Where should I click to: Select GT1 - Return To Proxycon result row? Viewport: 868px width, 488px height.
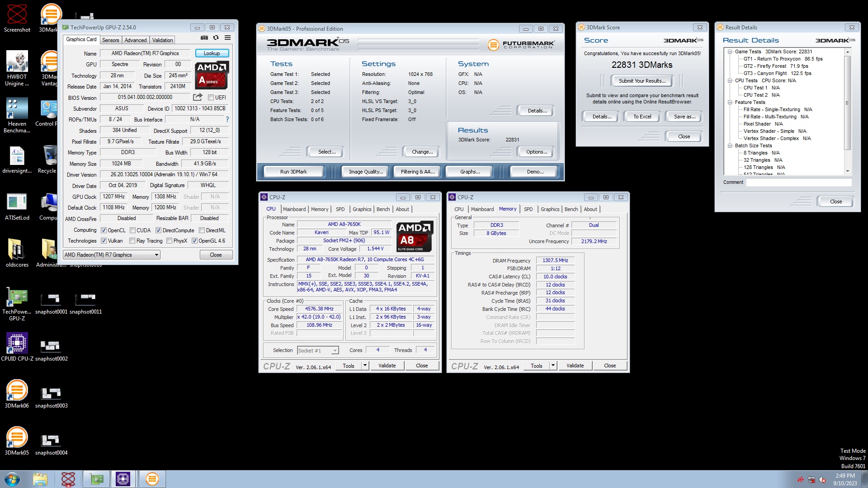tap(783, 59)
